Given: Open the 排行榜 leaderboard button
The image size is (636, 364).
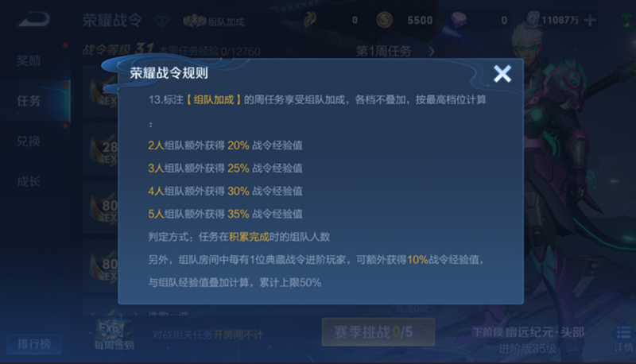Looking at the screenshot, I should (x=34, y=344).
